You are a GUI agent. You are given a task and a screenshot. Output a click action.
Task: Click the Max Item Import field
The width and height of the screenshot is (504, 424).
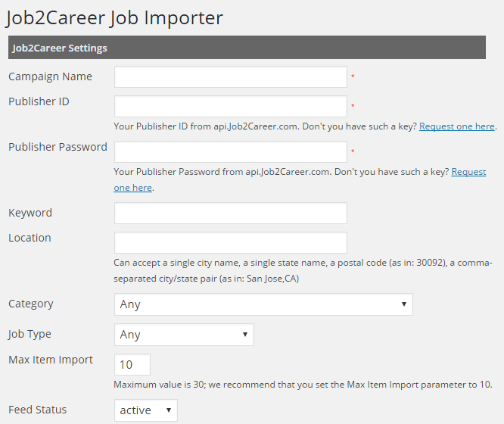click(132, 365)
